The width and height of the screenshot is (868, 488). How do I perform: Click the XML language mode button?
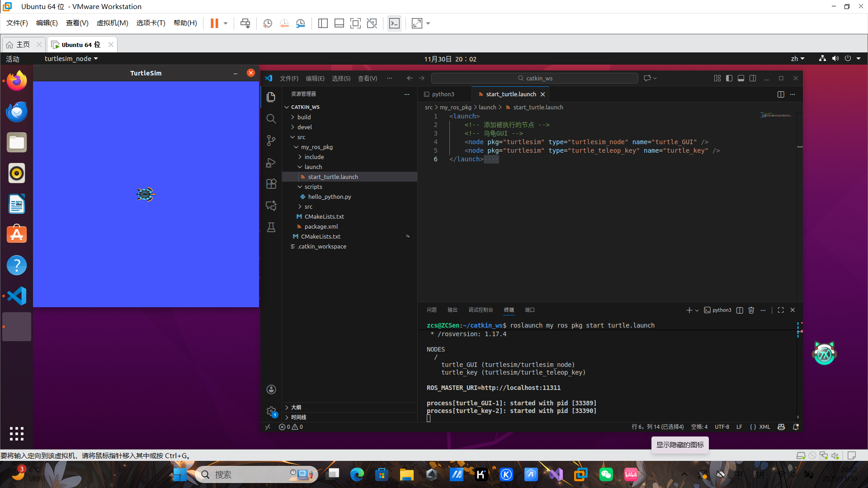(x=764, y=427)
